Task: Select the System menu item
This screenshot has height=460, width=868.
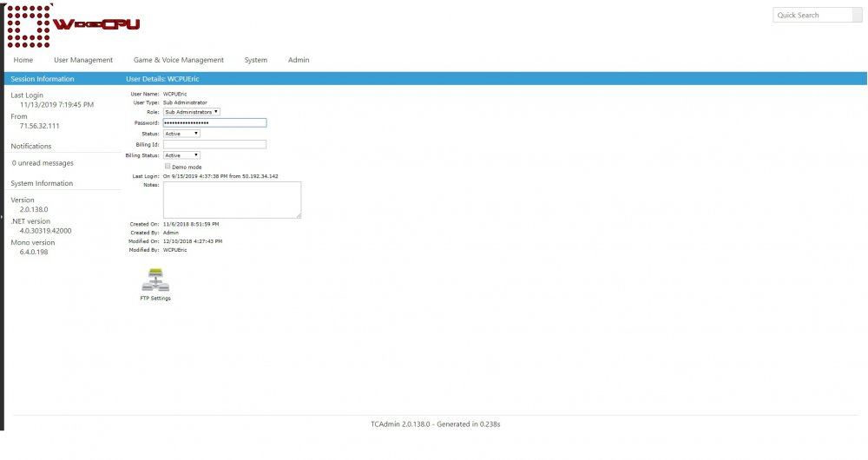Action: (x=255, y=60)
